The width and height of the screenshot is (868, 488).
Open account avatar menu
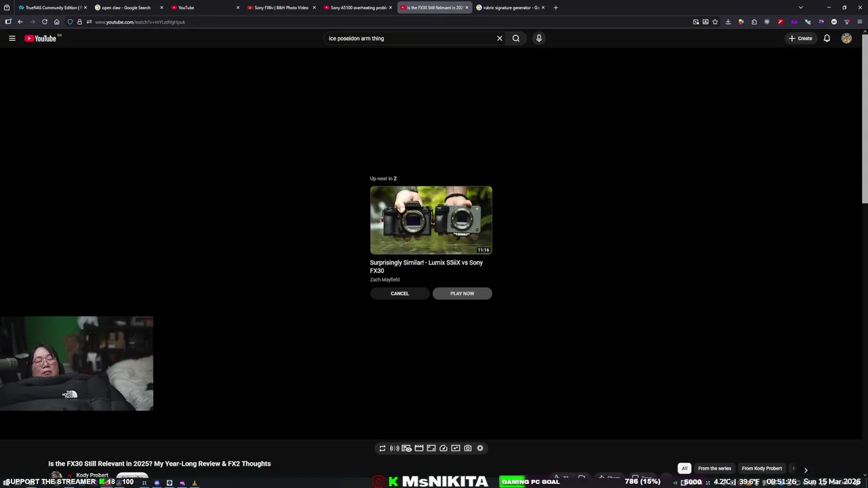tap(846, 39)
